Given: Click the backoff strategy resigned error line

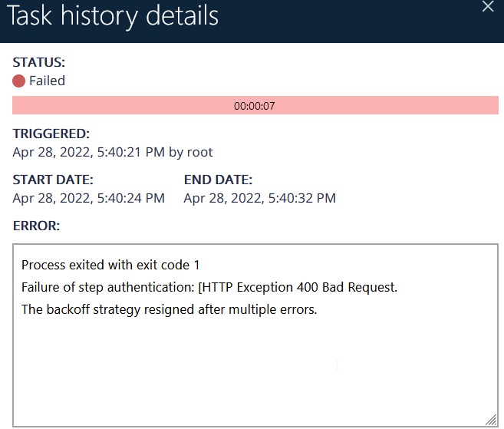Looking at the screenshot, I should (x=169, y=310).
